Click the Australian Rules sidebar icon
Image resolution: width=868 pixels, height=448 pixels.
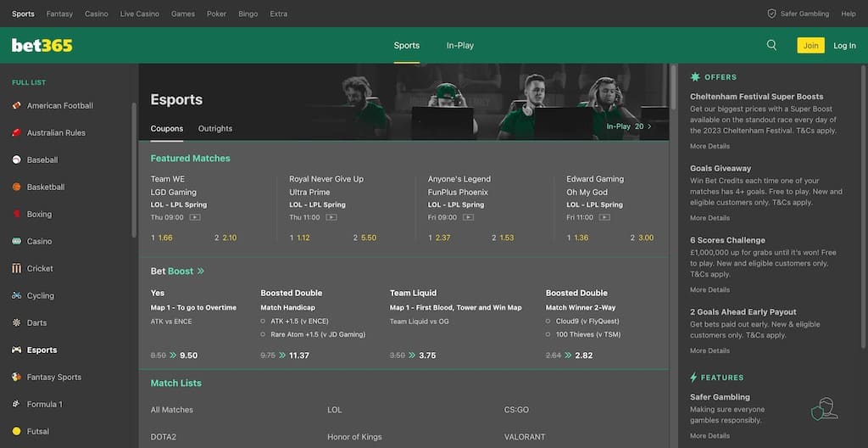click(17, 132)
